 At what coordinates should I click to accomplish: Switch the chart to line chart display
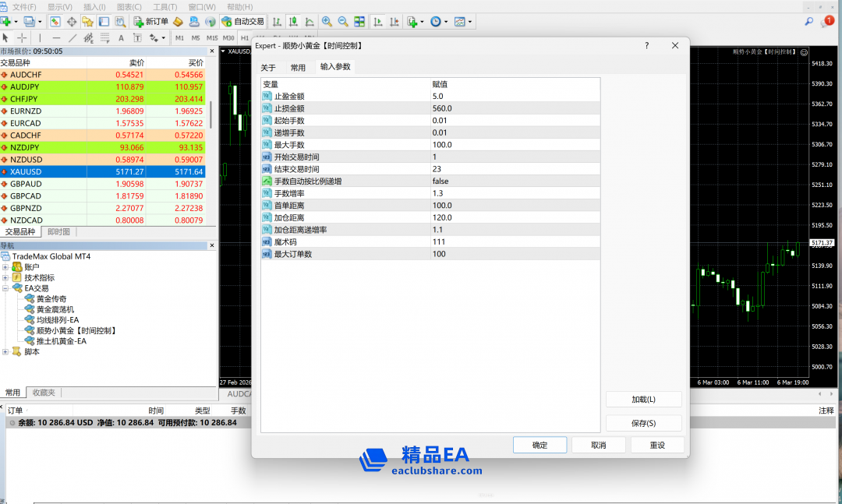(x=310, y=22)
